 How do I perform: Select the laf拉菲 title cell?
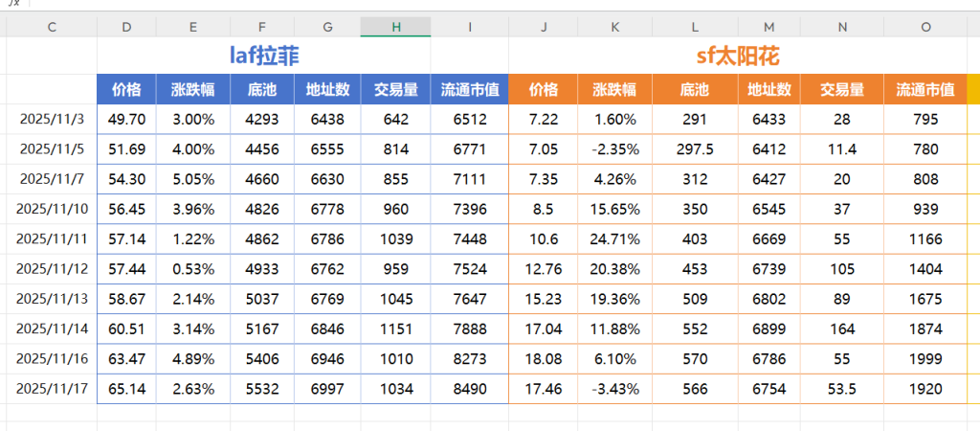coord(264,57)
